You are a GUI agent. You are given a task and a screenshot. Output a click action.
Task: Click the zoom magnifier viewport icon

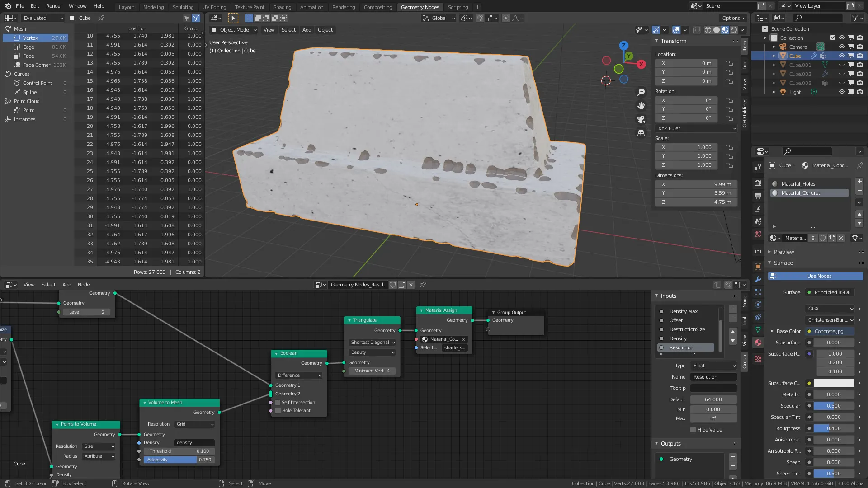641,92
